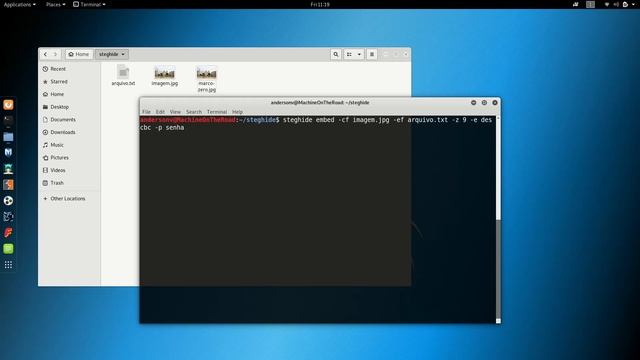
Task: Open terminal Search menu
Action: pyautogui.click(x=194, y=112)
